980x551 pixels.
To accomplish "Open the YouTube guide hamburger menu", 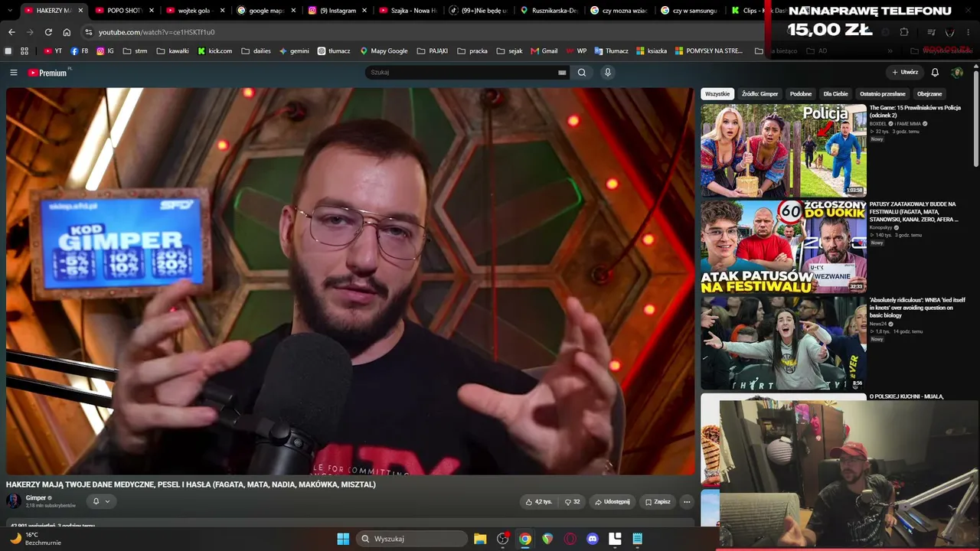I will pyautogui.click(x=13, y=73).
